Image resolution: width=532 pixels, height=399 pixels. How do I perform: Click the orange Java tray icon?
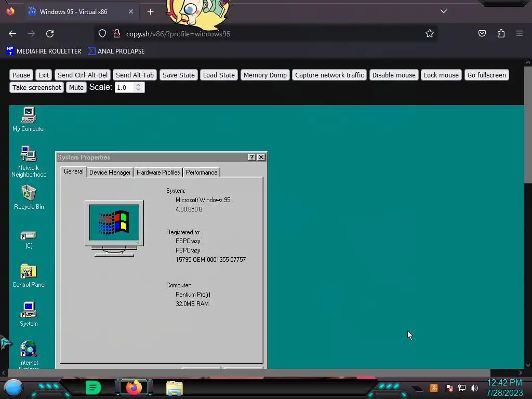click(x=434, y=388)
